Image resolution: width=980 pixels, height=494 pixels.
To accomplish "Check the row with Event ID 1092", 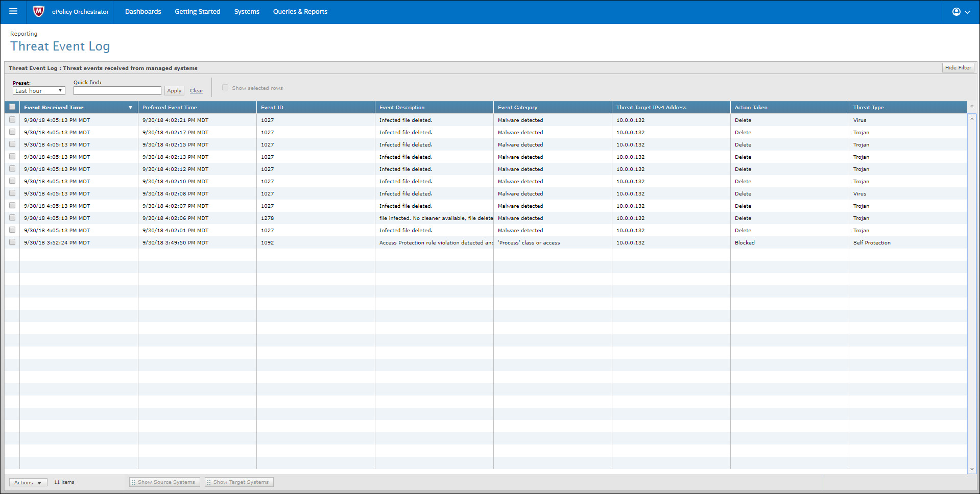I will 12,242.
